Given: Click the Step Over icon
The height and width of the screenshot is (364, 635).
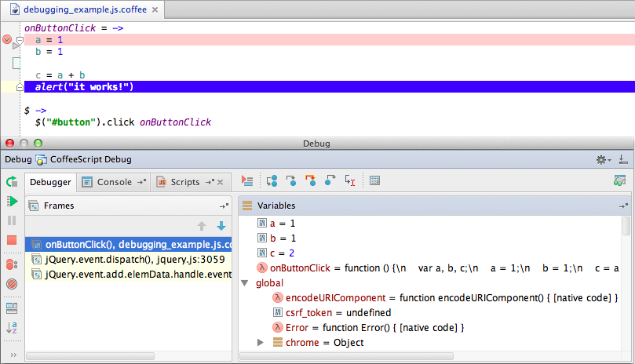Looking at the screenshot, I should click(272, 181).
